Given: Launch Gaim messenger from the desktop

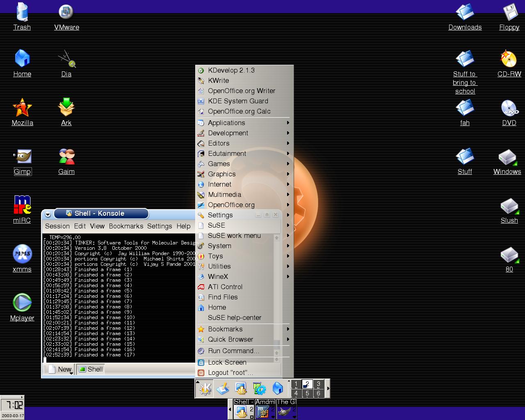Looking at the screenshot, I should coord(66,161).
